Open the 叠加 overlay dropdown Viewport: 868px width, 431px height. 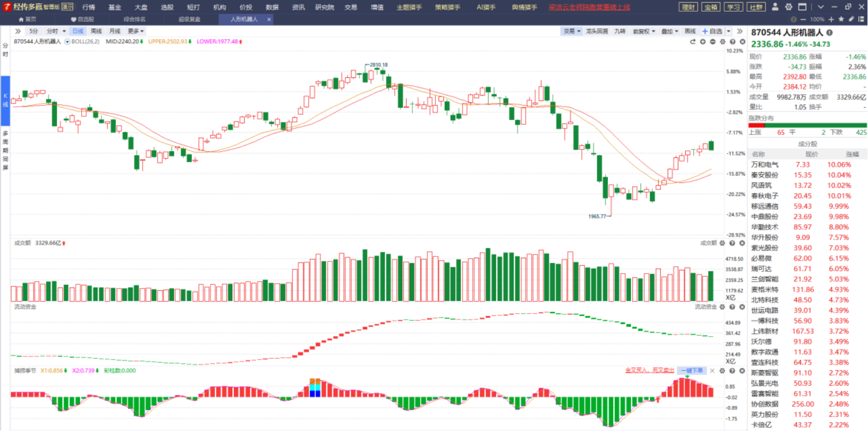670,31
